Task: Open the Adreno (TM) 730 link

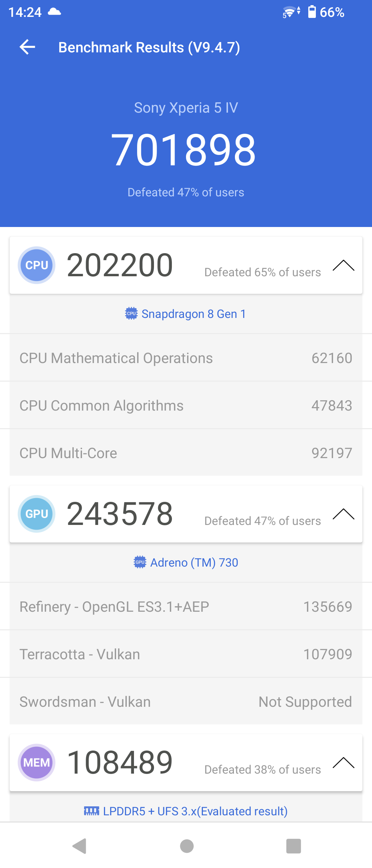Action: point(194,562)
